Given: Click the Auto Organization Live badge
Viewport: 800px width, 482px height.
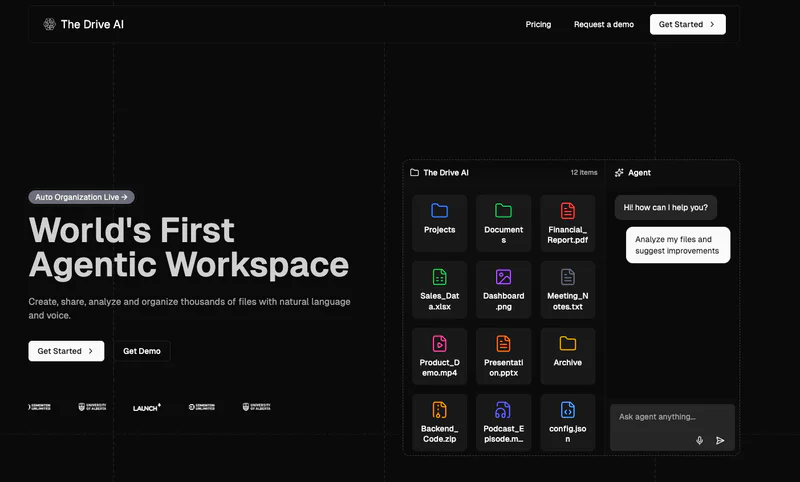Looking at the screenshot, I should pyautogui.click(x=81, y=197).
